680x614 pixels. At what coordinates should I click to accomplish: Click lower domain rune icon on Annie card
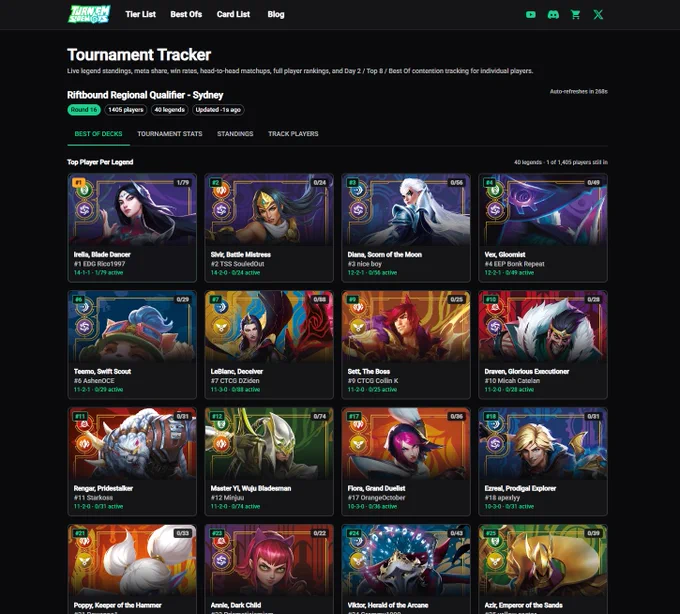(x=221, y=561)
